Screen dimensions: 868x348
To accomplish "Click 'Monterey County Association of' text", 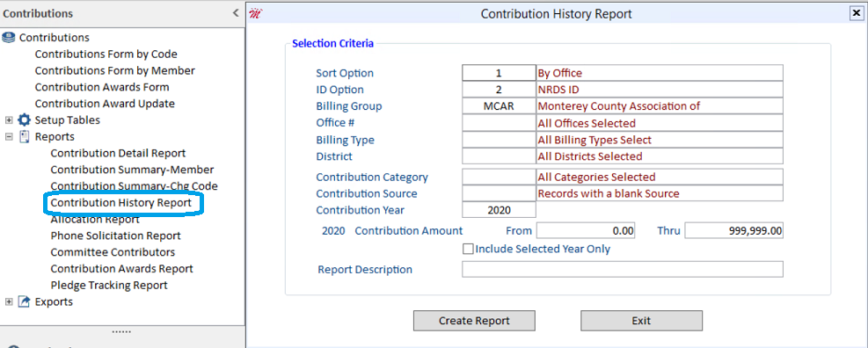I will [x=619, y=106].
